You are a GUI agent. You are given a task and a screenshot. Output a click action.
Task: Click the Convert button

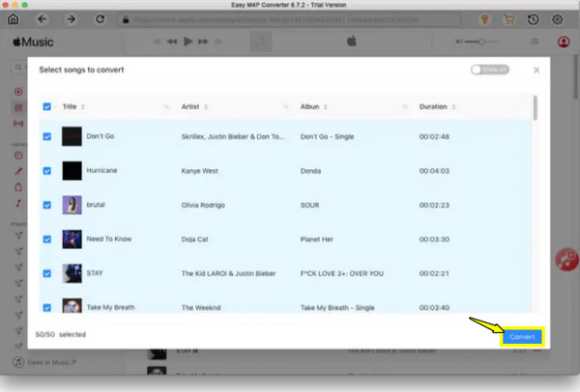point(522,337)
